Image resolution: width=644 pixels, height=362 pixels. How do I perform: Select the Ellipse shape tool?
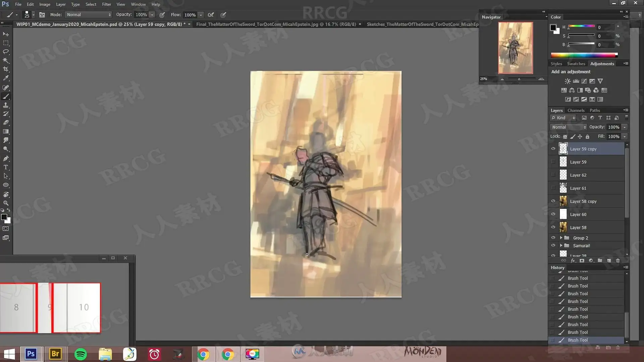coord(6,185)
